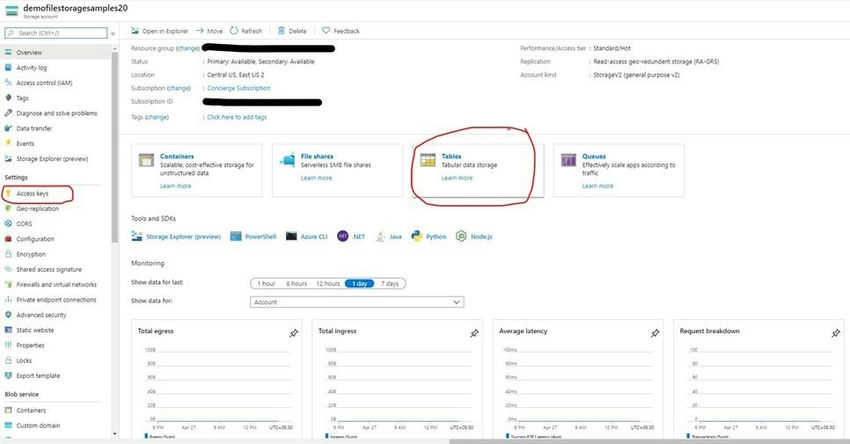Image resolution: width=850 pixels, height=444 pixels.
Task: Pin the Request breakdown chart
Action: click(835, 333)
